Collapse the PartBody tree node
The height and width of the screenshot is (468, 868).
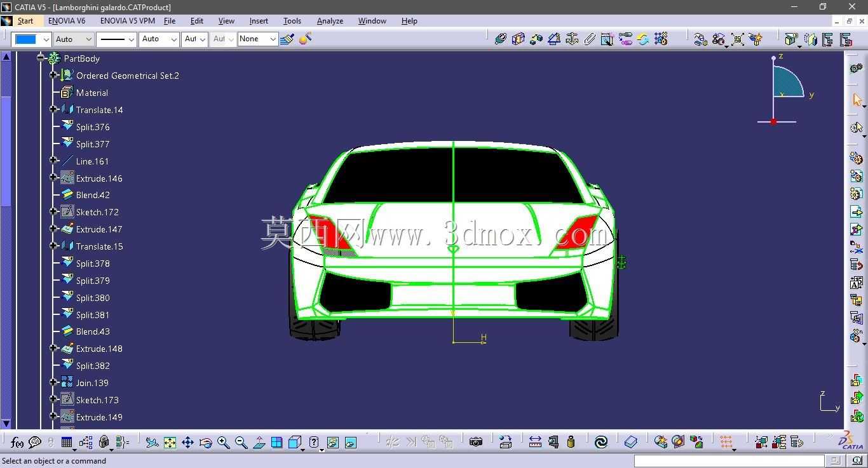point(41,58)
